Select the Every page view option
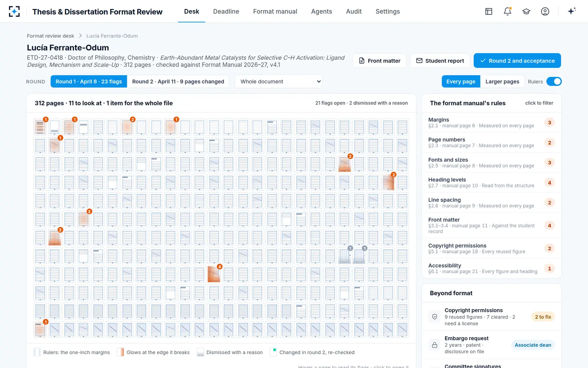The image size is (588, 368). [461, 81]
